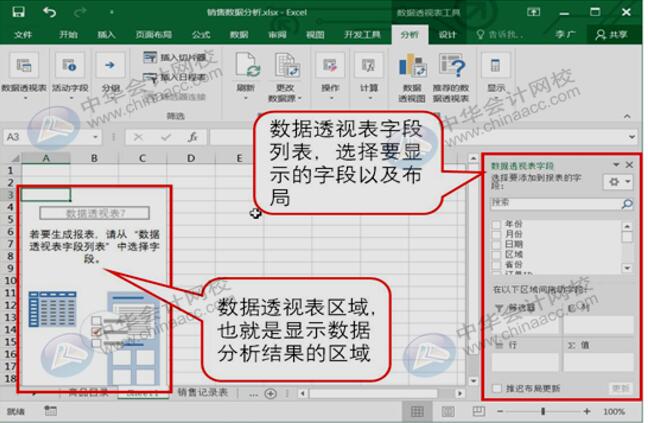Click the formula bar confirm checkmark
This screenshot has height=423, width=648.
(166, 137)
